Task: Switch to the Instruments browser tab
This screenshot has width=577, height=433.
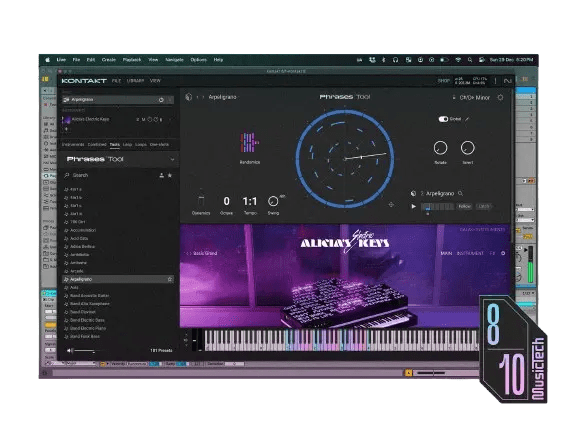Action: click(x=73, y=145)
